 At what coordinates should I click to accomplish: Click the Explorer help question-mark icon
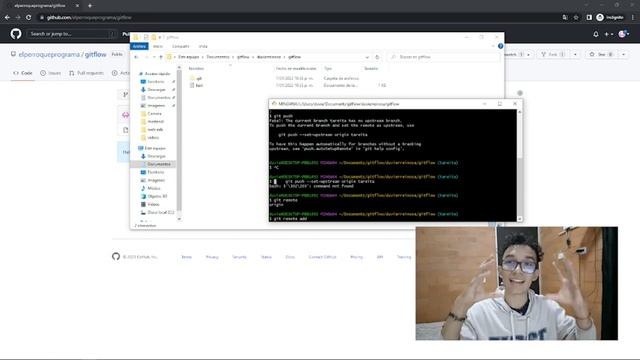(500, 46)
